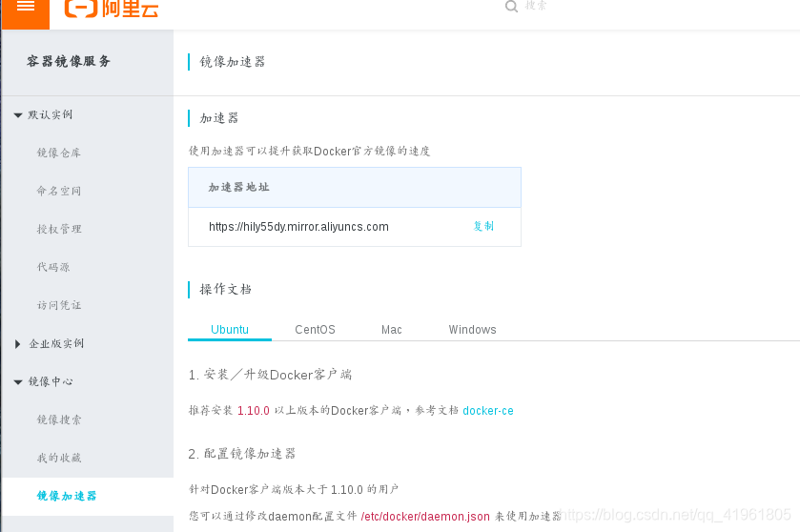Viewport: 800px width, 532px height.
Task: Click the 企业版实例 label
Action: pyautogui.click(x=56, y=343)
